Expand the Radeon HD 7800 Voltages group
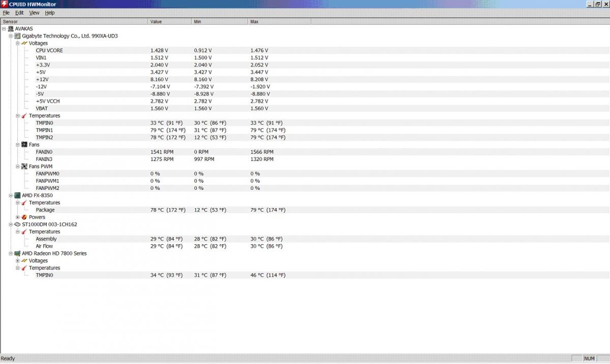This screenshot has width=610, height=364. [x=17, y=260]
